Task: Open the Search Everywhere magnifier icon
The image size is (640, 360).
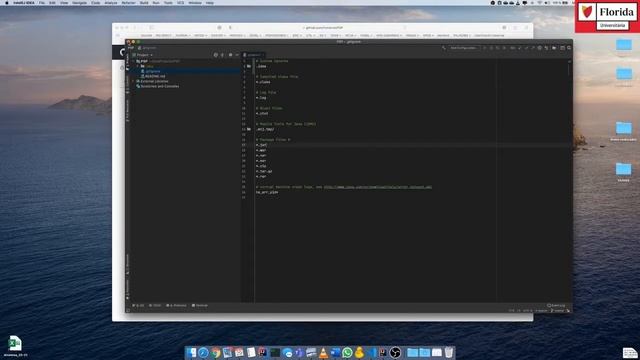Action: [x=569, y=48]
